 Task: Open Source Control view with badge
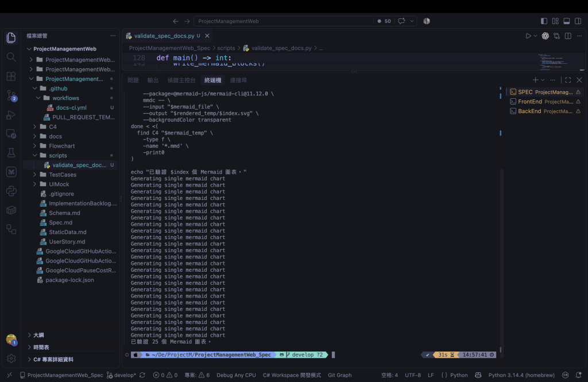tap(11, 95)
